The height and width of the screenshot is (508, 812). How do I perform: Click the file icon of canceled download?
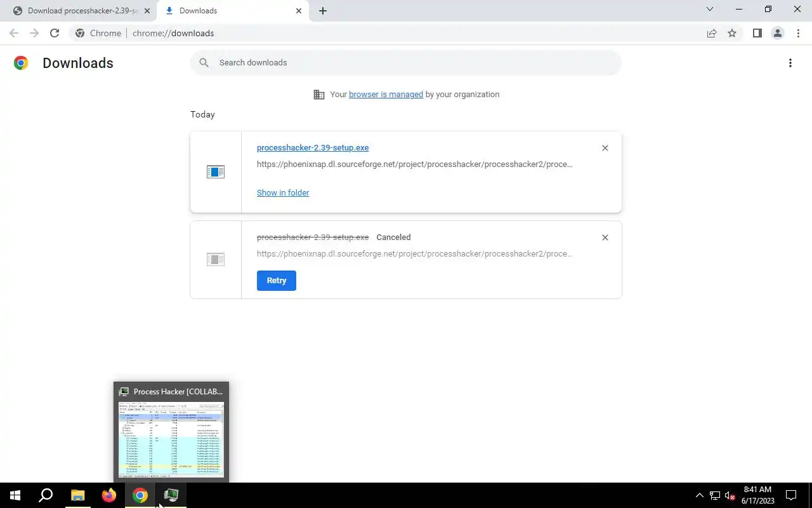pyautogui.click(x=216, y=259)
